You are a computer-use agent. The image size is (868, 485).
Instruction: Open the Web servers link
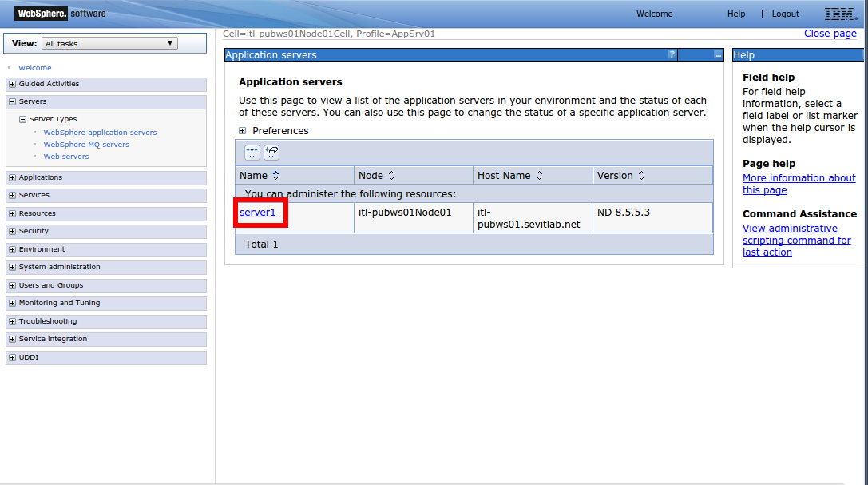click(65, 157)
